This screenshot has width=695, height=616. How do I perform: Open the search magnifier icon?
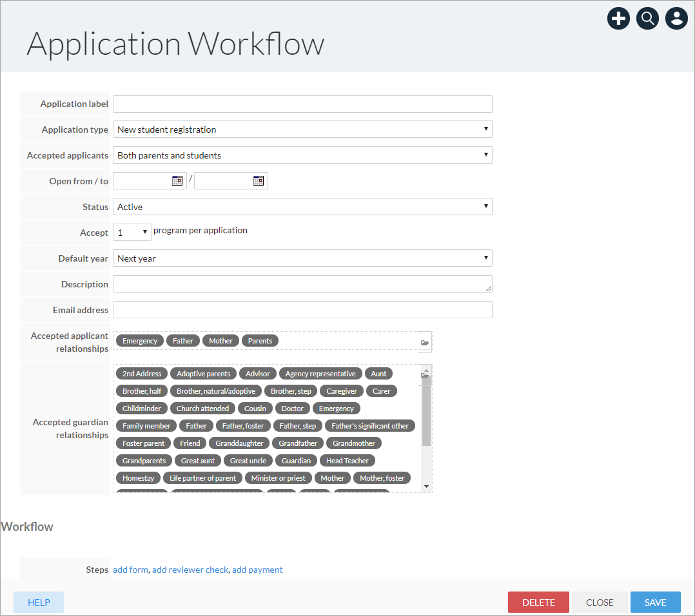coord(647,19)
